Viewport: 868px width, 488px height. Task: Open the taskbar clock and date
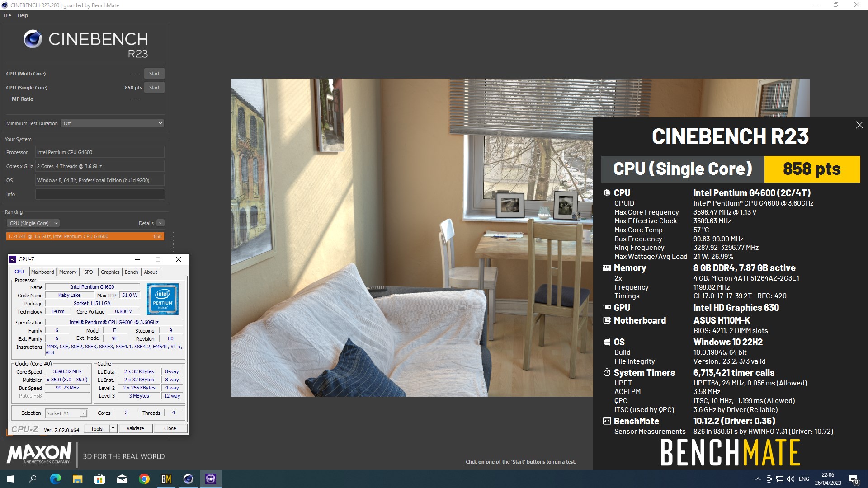coord(828,479)
